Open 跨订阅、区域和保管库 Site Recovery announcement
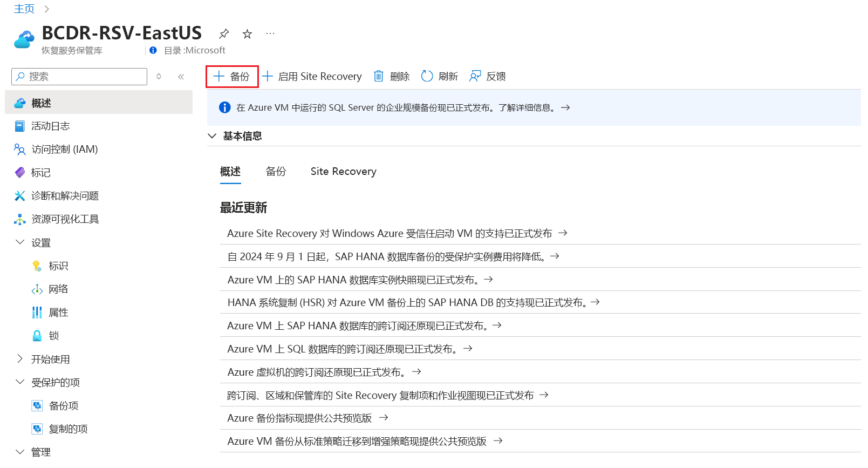The width and height of the screenshot is (868, 468). click(387, 395)
